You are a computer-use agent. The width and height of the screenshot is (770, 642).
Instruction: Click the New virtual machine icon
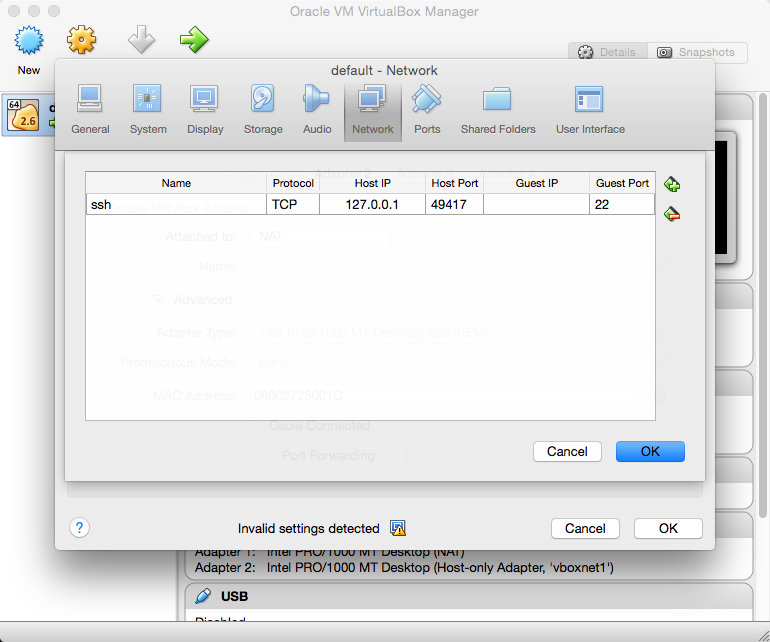[x=28, y=40]
